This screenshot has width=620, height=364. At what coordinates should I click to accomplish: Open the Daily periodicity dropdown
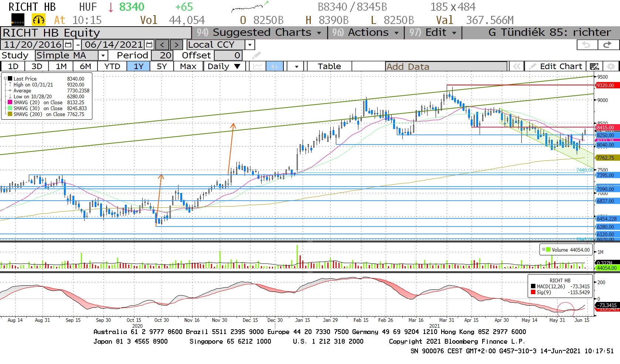click(x=224, y=67)
